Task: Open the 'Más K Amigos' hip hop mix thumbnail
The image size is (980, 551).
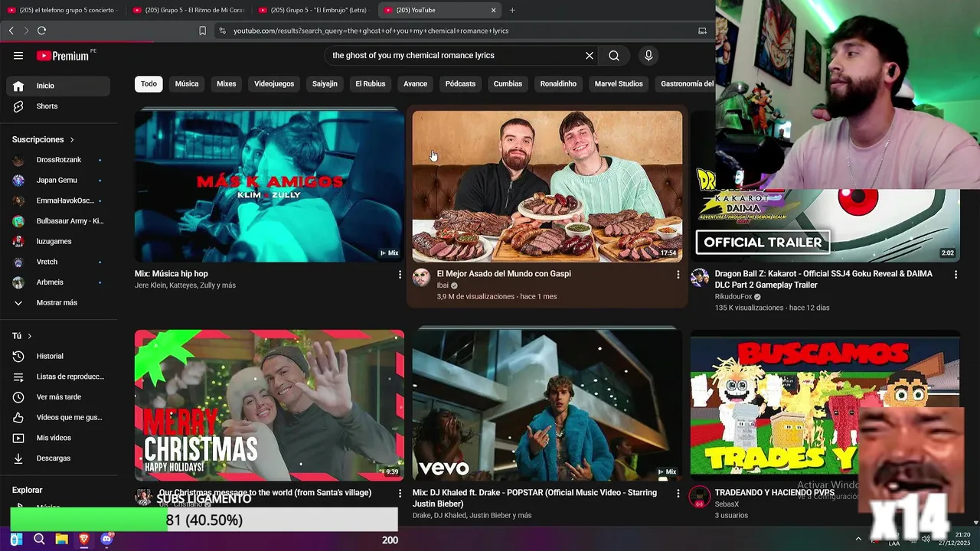Action: 269,186
